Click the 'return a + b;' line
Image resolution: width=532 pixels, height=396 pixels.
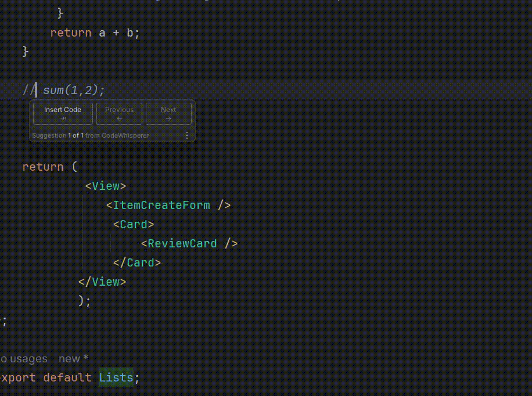pos(95,33)
